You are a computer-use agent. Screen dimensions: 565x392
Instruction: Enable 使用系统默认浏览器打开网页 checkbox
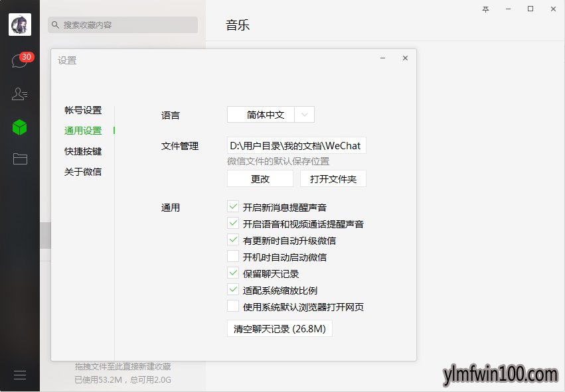coord(233,306)
